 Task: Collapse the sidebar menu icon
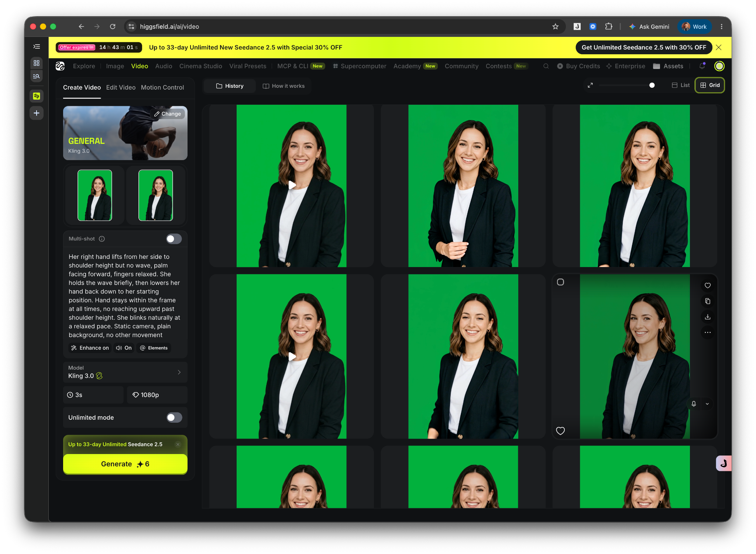click(37, 46)
